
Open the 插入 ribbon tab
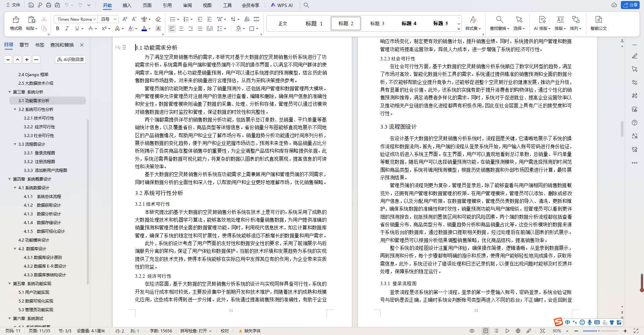click(x=127, y=5)
